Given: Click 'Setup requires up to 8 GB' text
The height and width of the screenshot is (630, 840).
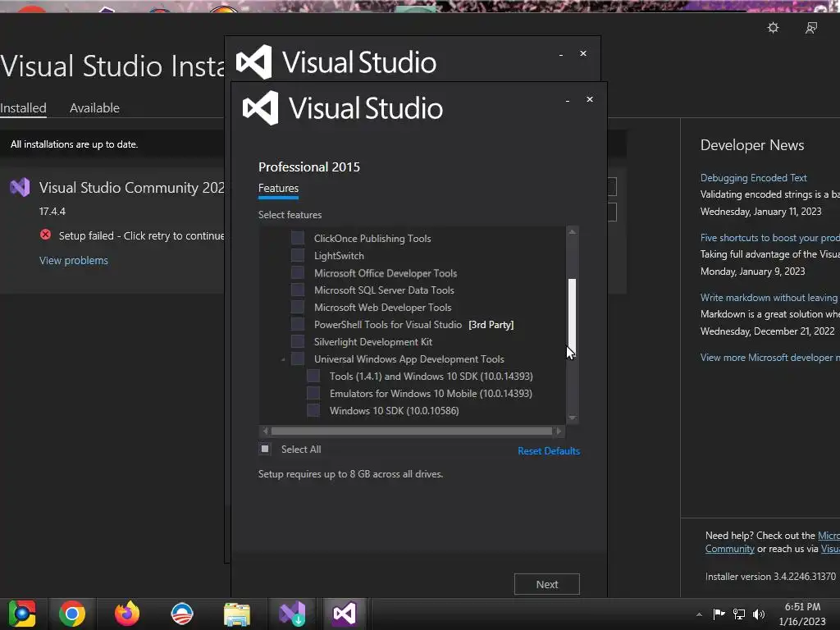Looking at the screenshot, I should [x=350, y=474].
